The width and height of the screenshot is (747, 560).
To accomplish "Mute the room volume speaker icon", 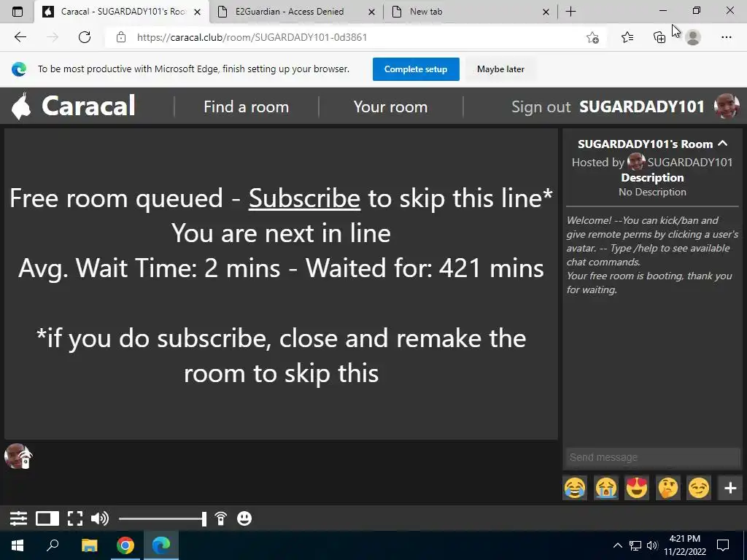I will [99, 518].
